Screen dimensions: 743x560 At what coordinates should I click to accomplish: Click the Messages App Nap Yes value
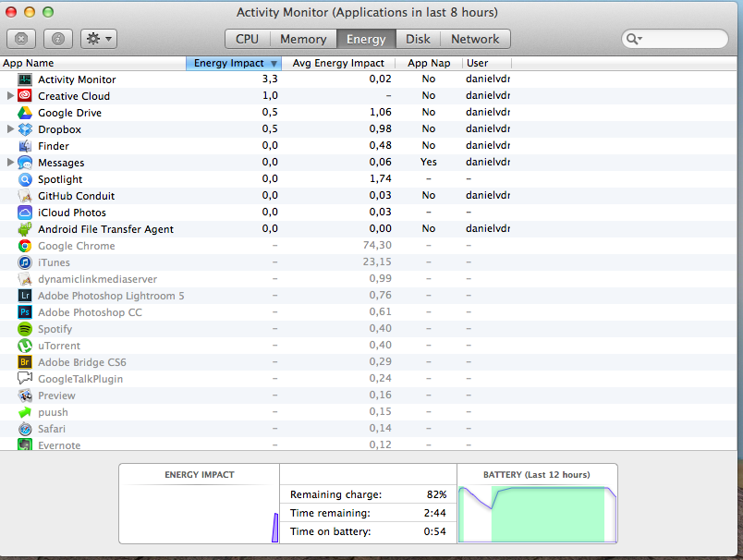coord(429,162)
